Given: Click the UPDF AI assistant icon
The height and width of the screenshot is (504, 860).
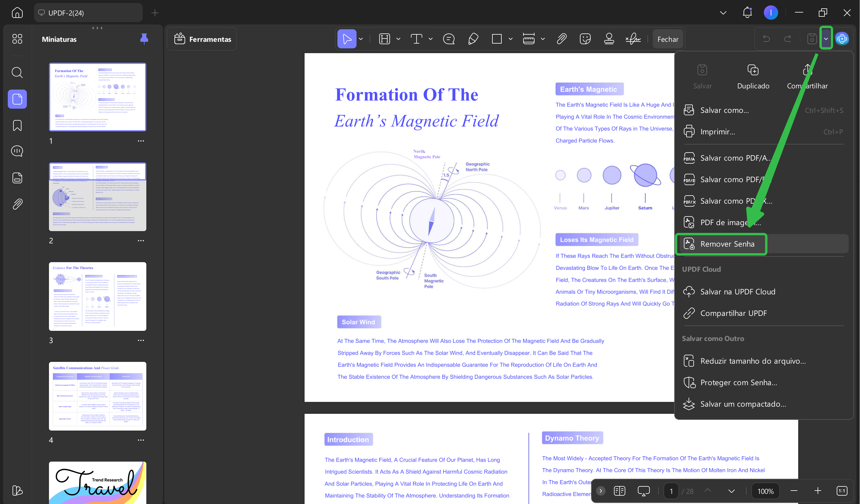Looking at the screenshot, I should click(842, 39).
